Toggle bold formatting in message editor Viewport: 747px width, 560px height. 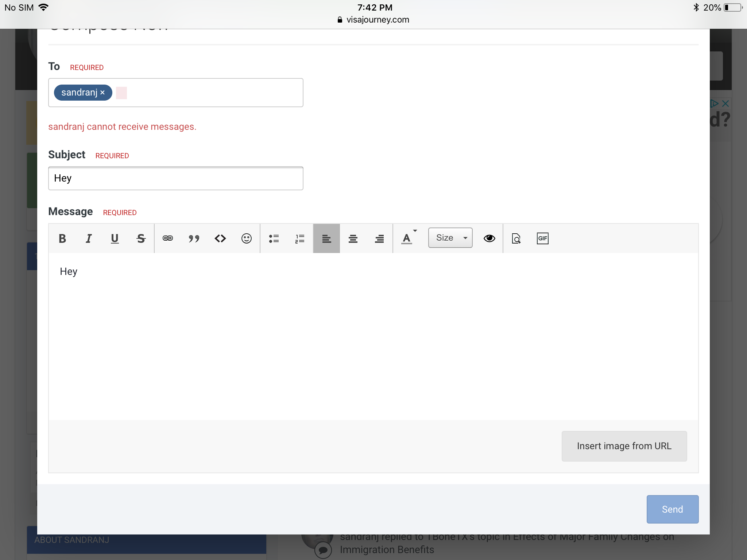coord(62,238)
